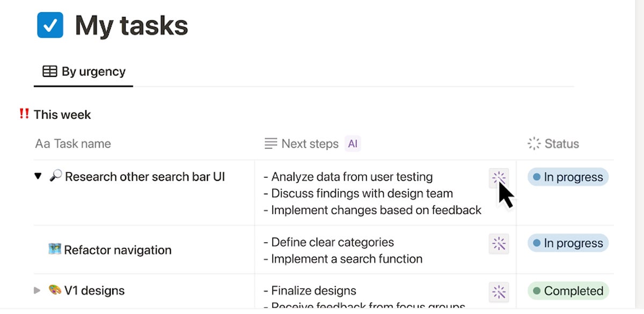Open the Refactor navigation task
Screen dimensions: 644x314
point(118,250)
